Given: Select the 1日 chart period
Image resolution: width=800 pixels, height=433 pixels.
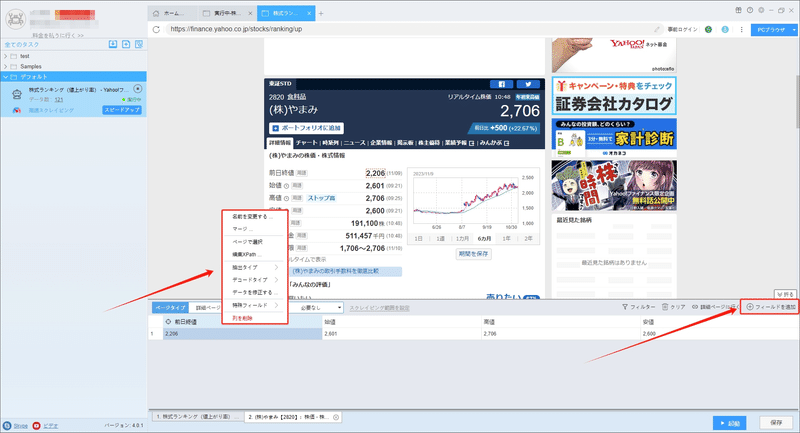Looking at the screenshot, I should point(418,238).
